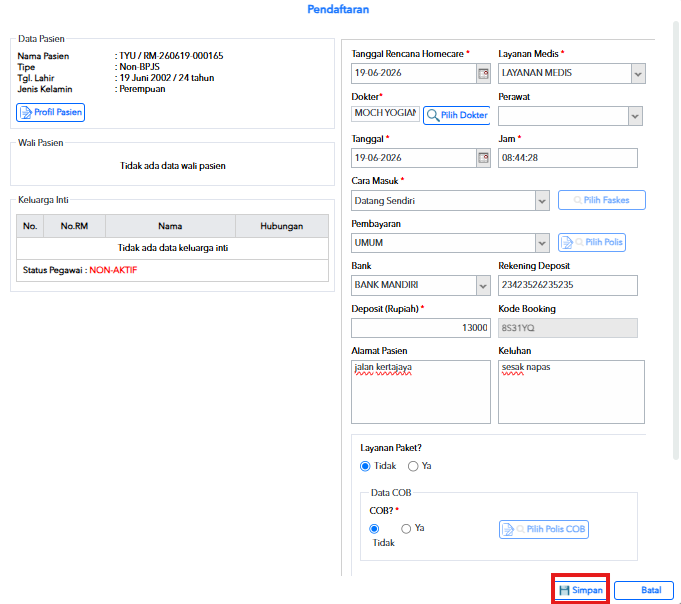Click birth date '19 Juni 2002 / 24 tahun'

click(167, 78)
